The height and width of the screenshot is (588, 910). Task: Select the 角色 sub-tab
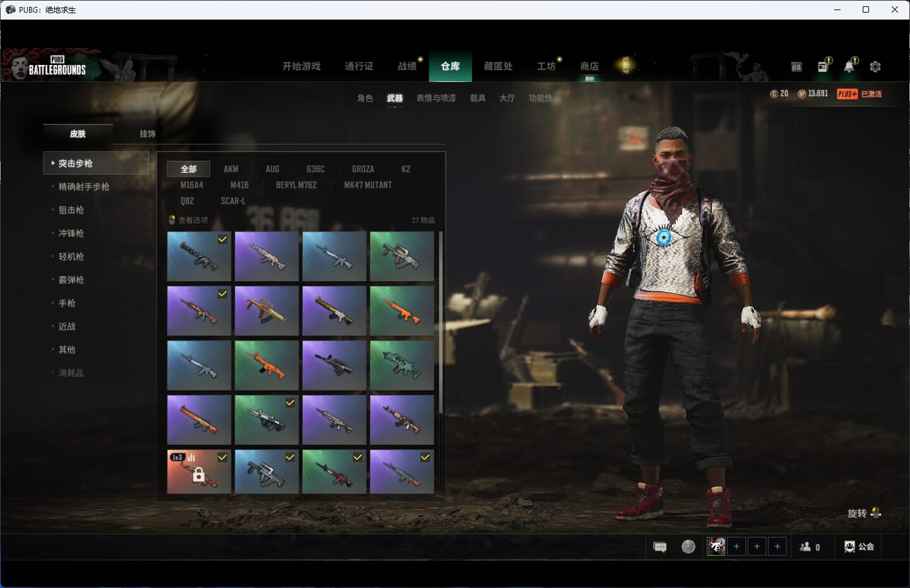[x=365, y=98]
